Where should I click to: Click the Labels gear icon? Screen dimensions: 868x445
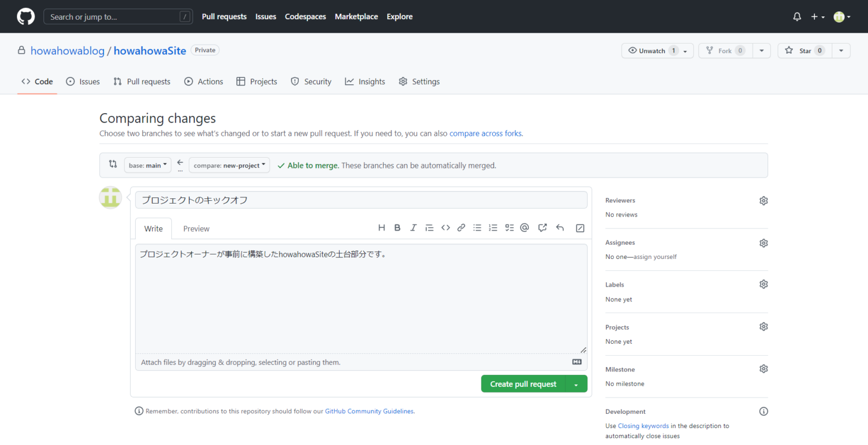763,284
